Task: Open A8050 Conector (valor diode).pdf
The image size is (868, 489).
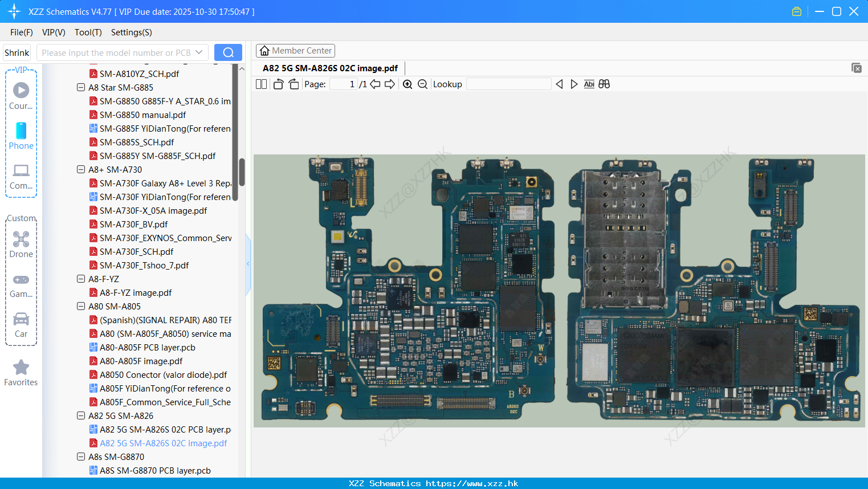Action: click(x=163, y=374)
